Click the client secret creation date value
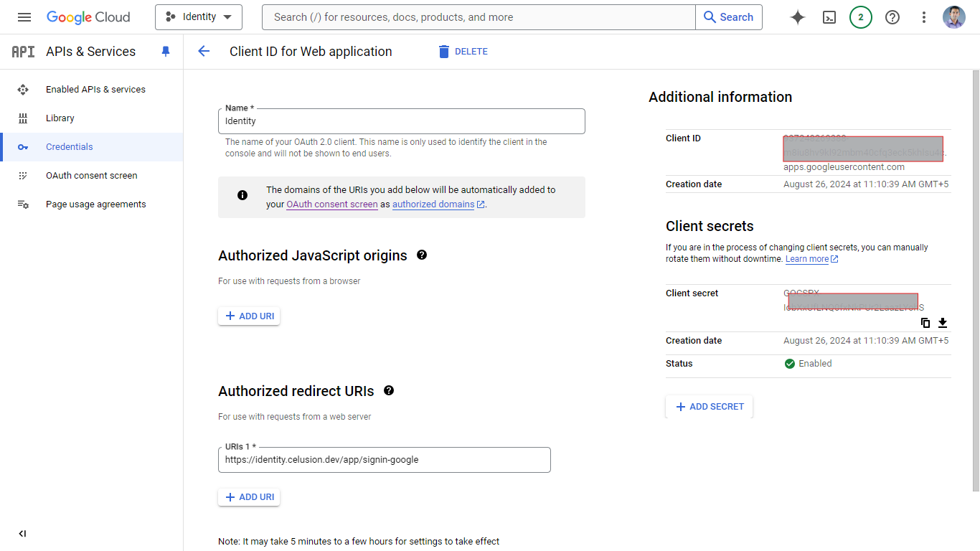The height and width of the screenshot is (551, 980). [x=866, y=341]
